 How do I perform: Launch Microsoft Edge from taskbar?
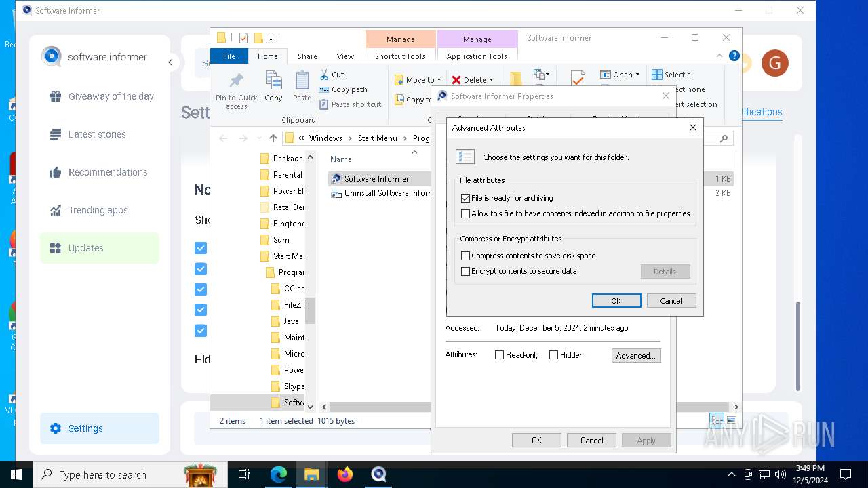(x=279, y=474)
